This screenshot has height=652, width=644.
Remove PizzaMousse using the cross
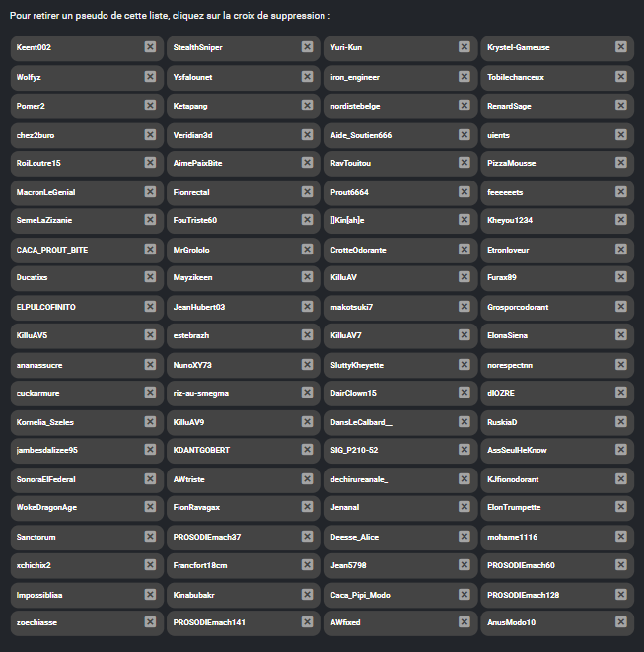point(621,163)
